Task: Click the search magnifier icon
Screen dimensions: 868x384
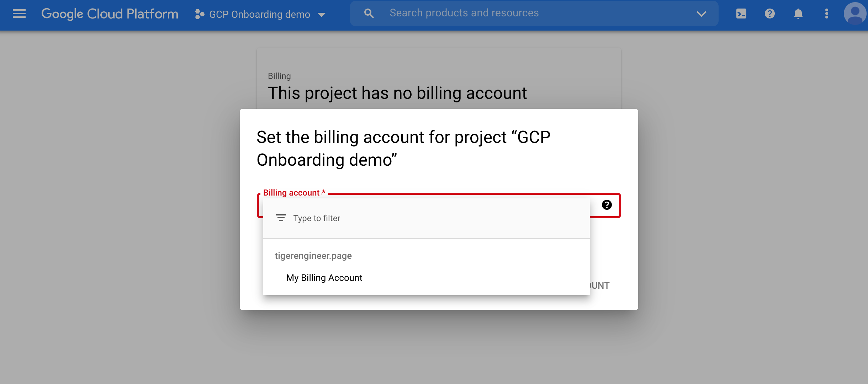Action: pos(369,13)
